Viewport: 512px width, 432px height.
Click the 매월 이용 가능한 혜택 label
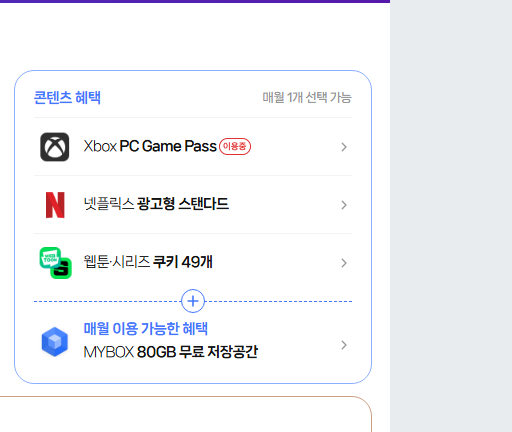(145, 328)
